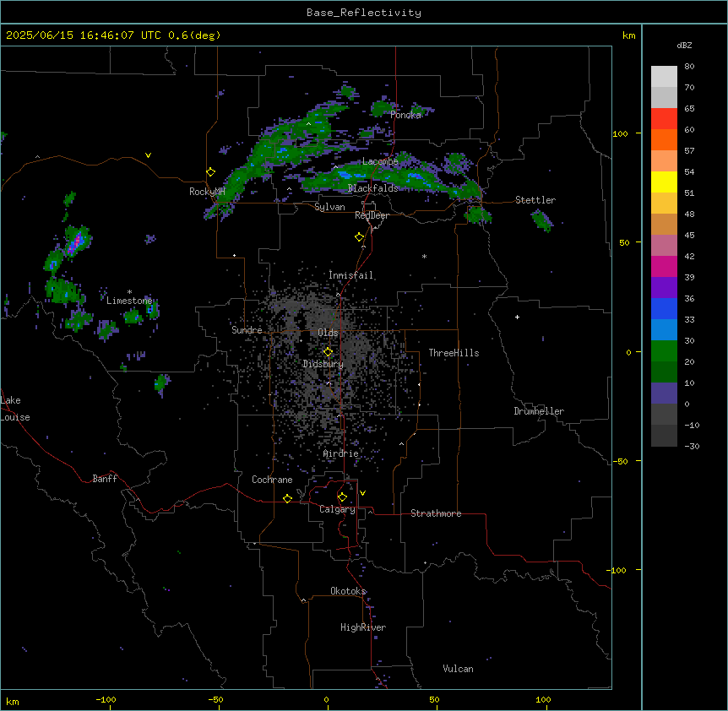
Task: Click the Innisfail label
Action: pos(350,275)
